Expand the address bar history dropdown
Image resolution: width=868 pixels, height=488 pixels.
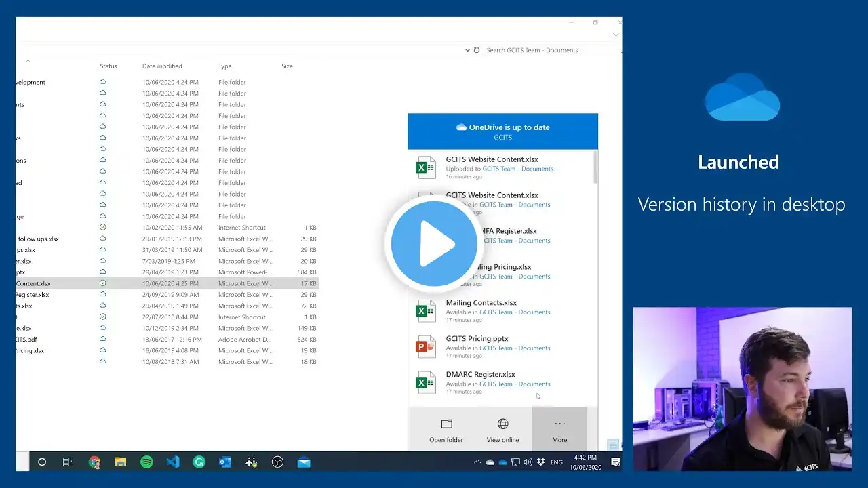[467, 50]
